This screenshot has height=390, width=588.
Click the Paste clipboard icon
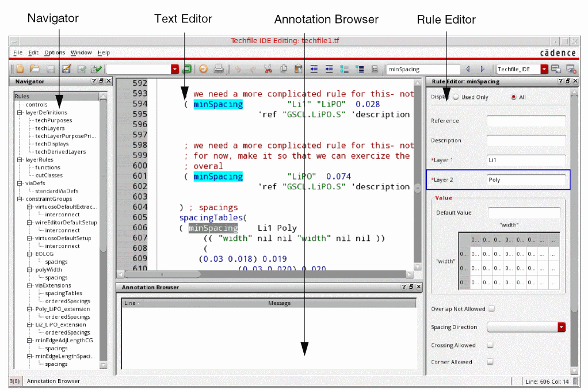299,69
